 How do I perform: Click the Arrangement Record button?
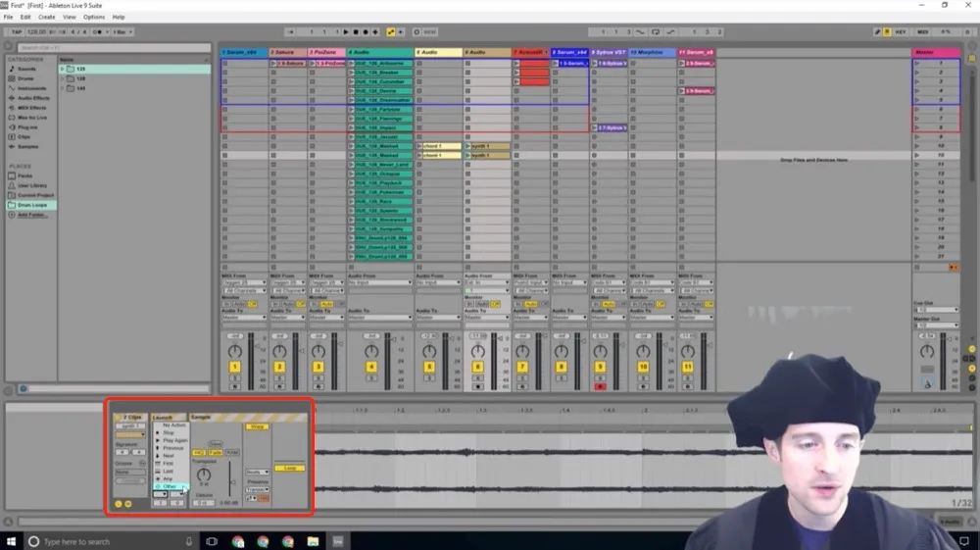[366, 32]
